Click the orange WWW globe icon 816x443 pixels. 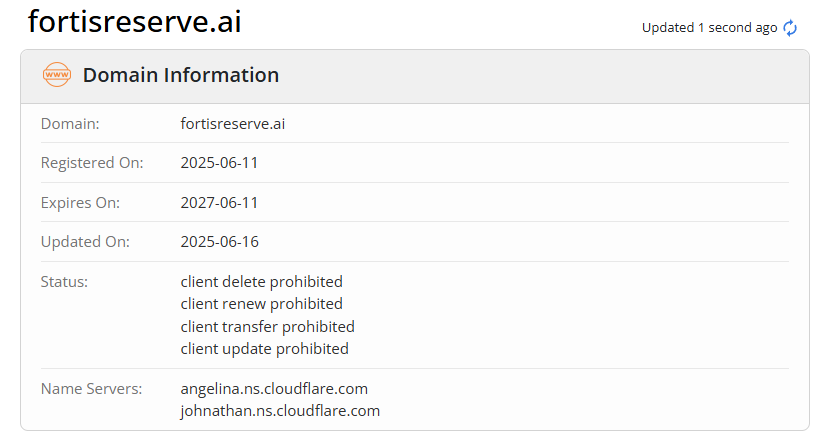point(57,75)
